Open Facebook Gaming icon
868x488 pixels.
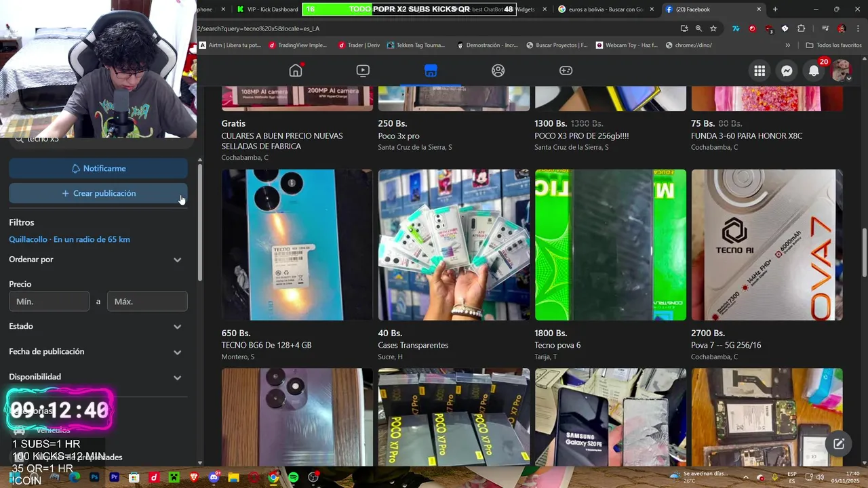(566, 70)
